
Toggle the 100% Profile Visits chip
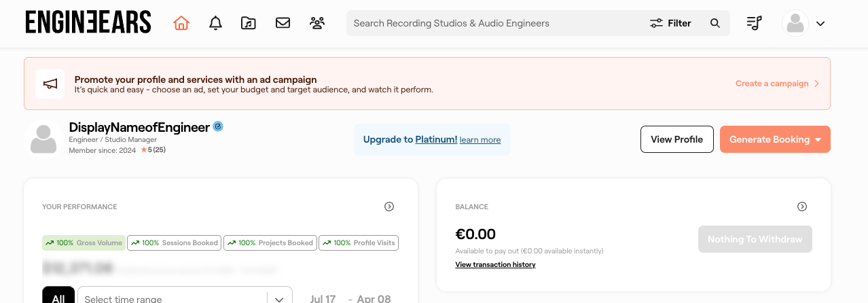pyautogui.click(x=359, y=243)
